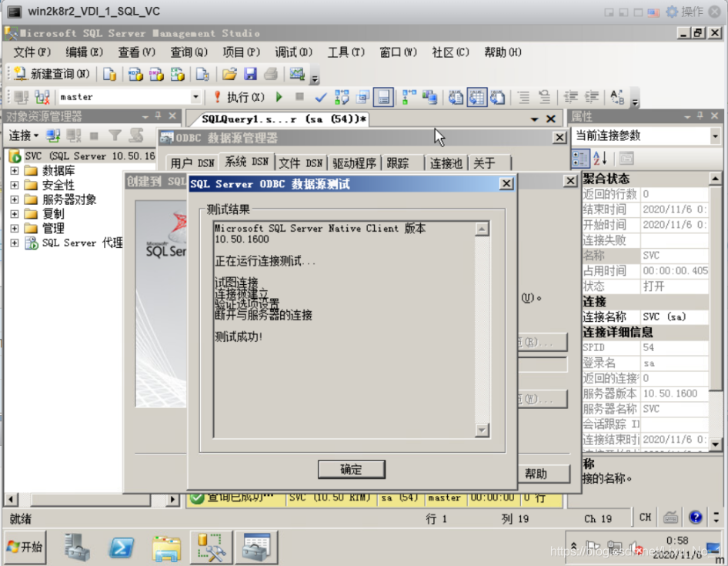Click the green Debug play icon

(279, 97)
